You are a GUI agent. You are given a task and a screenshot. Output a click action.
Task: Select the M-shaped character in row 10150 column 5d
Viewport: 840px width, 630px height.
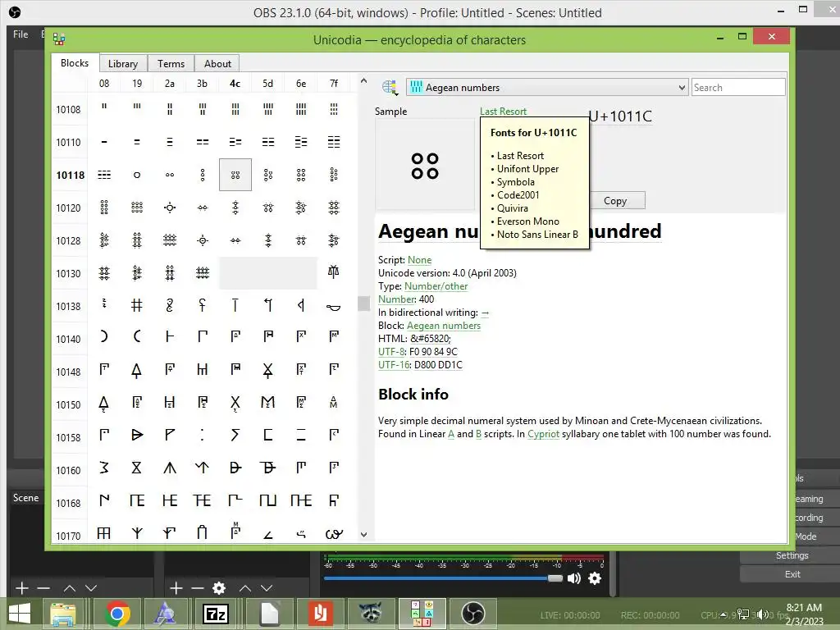(x=268, y=403)
